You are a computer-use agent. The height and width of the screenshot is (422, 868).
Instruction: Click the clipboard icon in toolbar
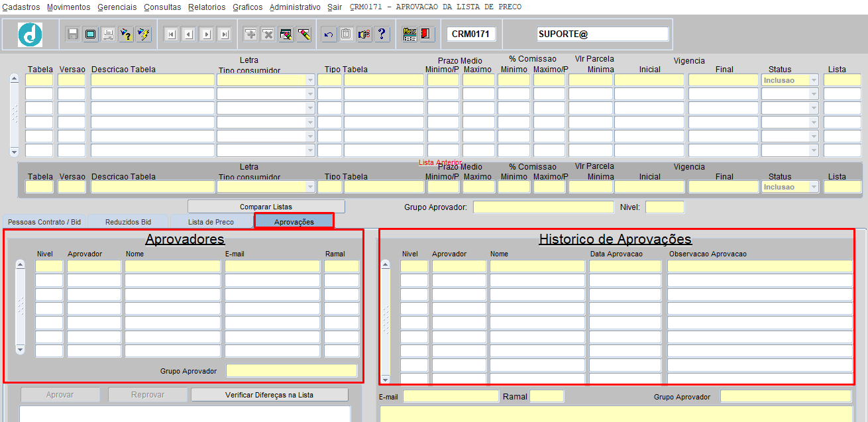pyautogui.click(x=346, y=34)
